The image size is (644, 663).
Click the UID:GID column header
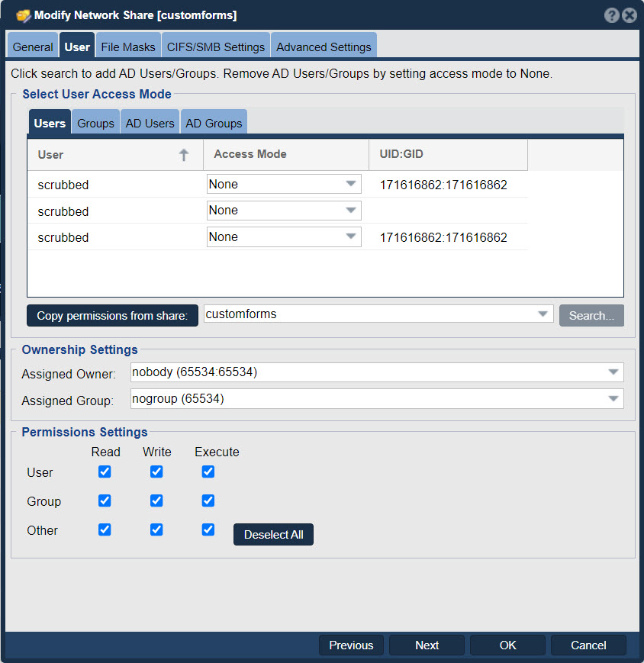coord(448,154)
